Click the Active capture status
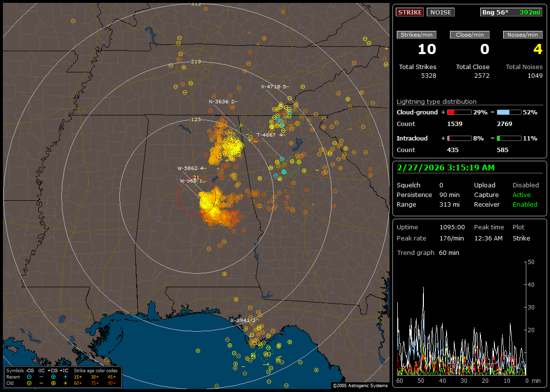The height and width of the screenshot is (392, 550). point(521,195)
